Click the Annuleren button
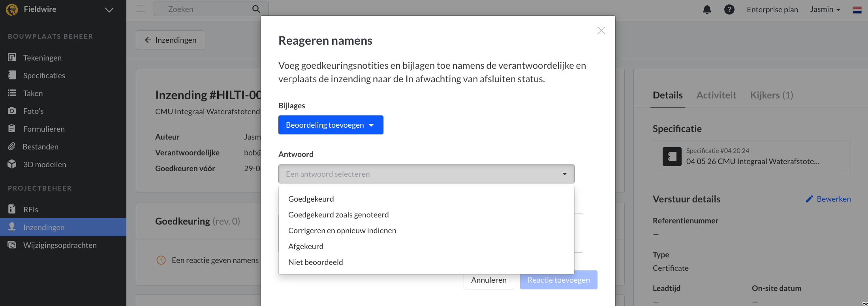868x306 pixels. click(x=488, y=281)
